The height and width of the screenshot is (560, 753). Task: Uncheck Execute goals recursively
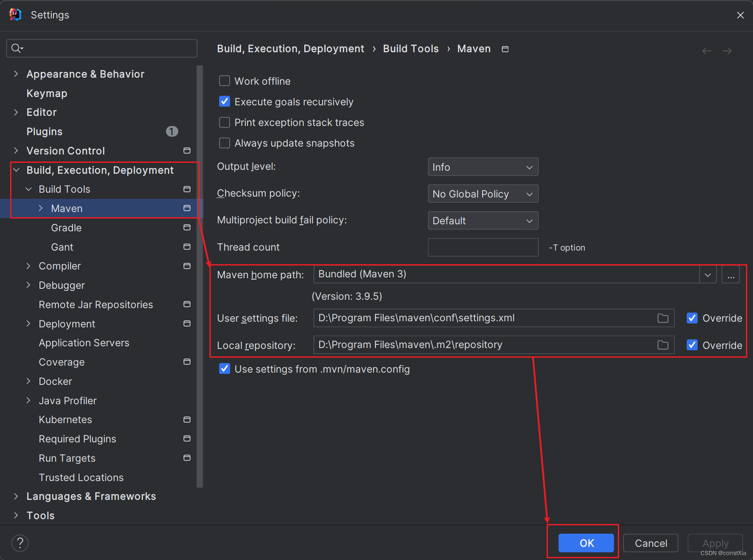point(224,101)
